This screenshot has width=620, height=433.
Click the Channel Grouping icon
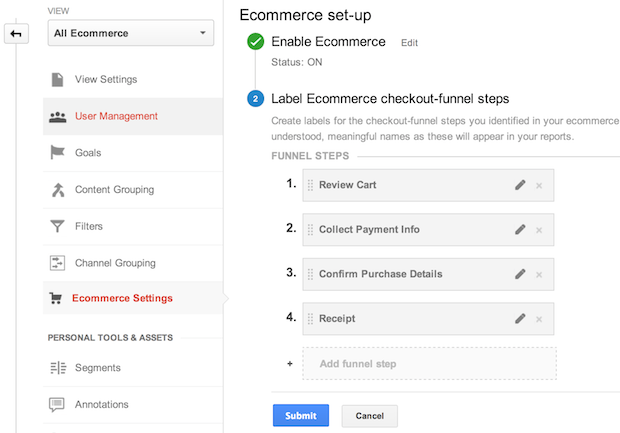click(57, 263)
